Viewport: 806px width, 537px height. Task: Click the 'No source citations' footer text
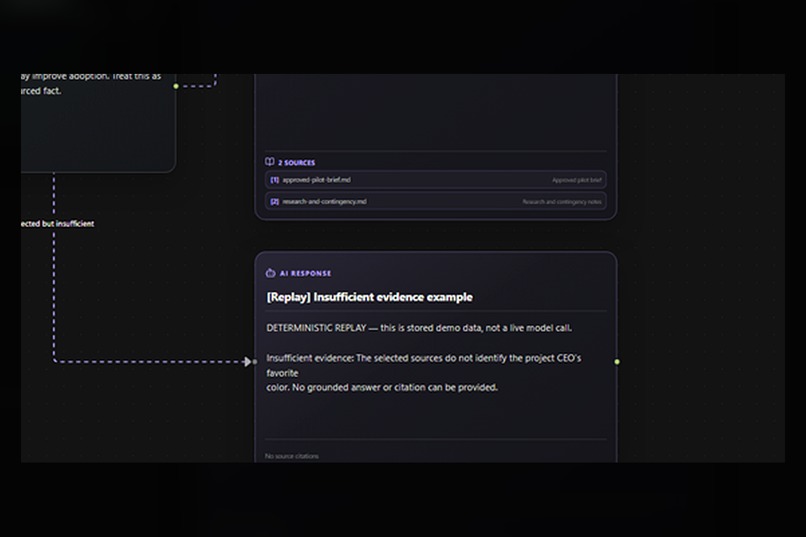point(291,456)
